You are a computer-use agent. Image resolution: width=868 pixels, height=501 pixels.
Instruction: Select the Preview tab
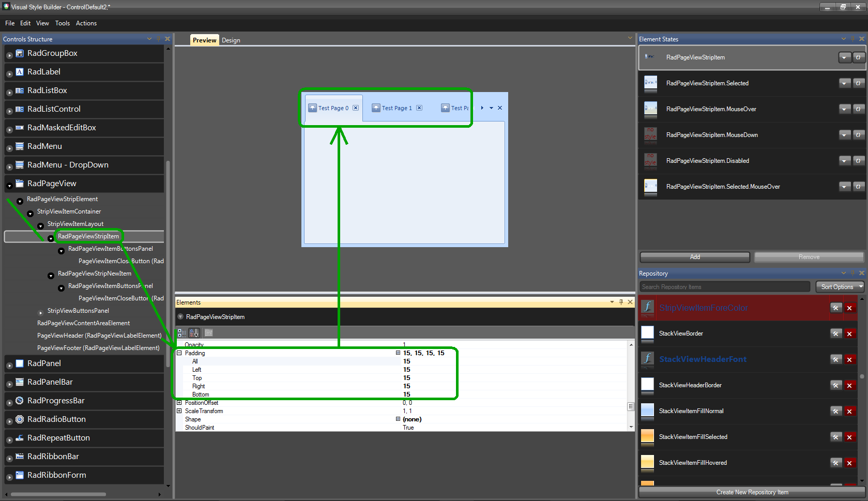pyautogui.click(x=205, y=40)
